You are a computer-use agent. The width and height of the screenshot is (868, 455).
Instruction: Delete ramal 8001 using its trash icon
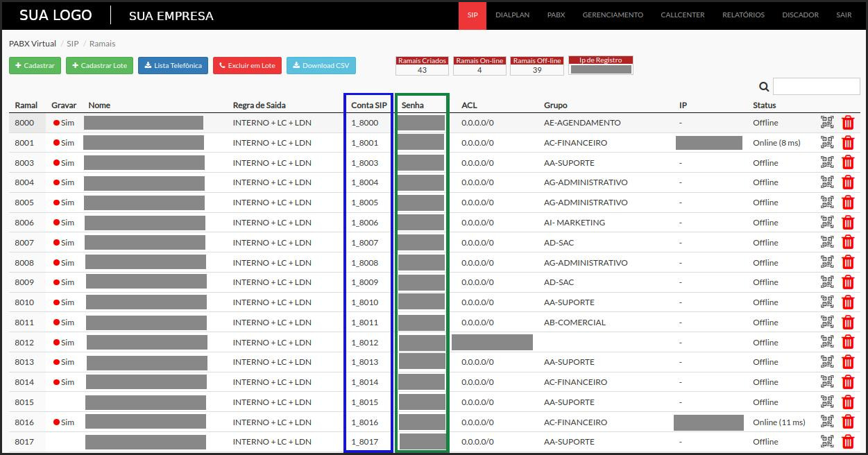(x=847, y=143)
